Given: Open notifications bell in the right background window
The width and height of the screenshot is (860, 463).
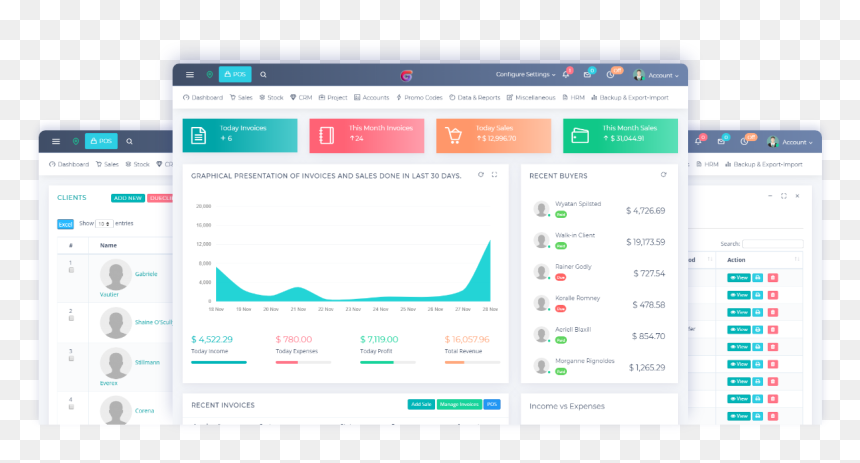Looking at the screenshot, I should click(x=698, y=141).
